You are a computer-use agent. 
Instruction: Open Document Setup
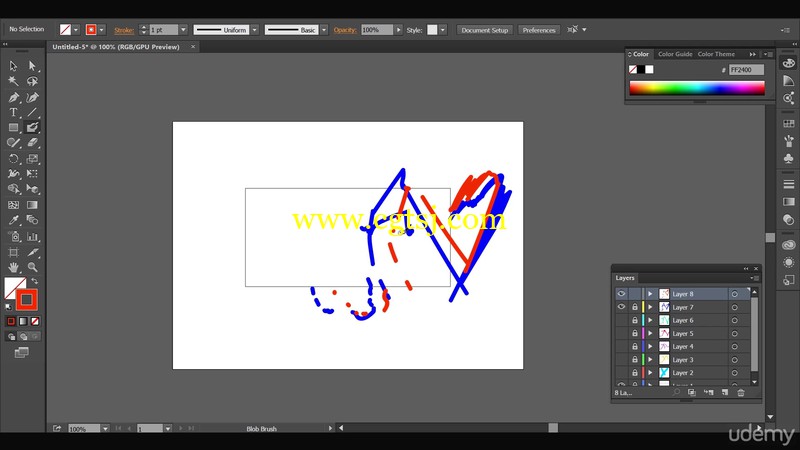coord(485,30)
